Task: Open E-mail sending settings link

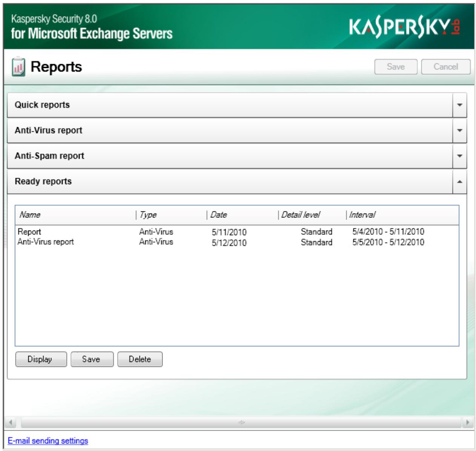Action: coord(48,441)
